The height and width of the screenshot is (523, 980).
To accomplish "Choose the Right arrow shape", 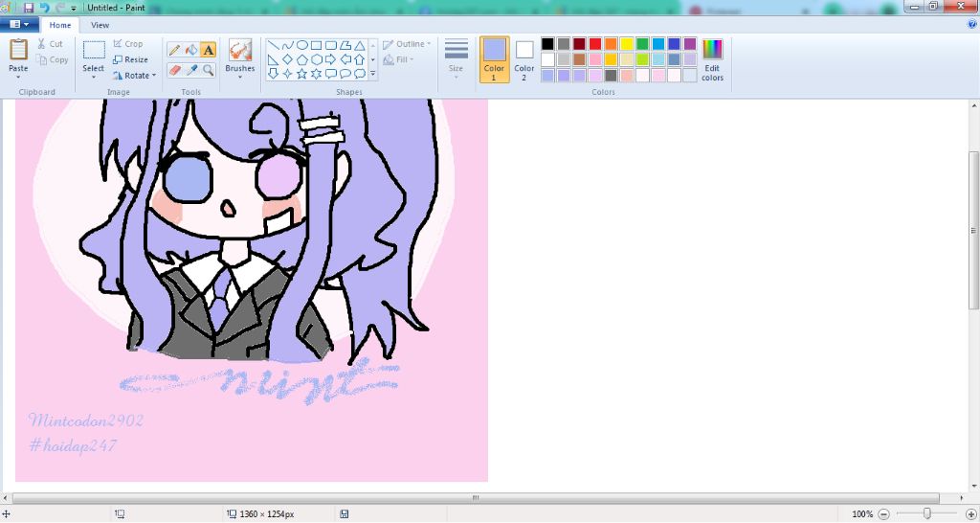I will [x=330, y=59].
